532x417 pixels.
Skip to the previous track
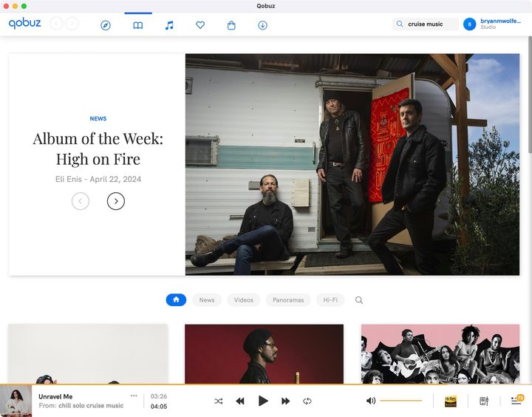click(x=240, y=401)
